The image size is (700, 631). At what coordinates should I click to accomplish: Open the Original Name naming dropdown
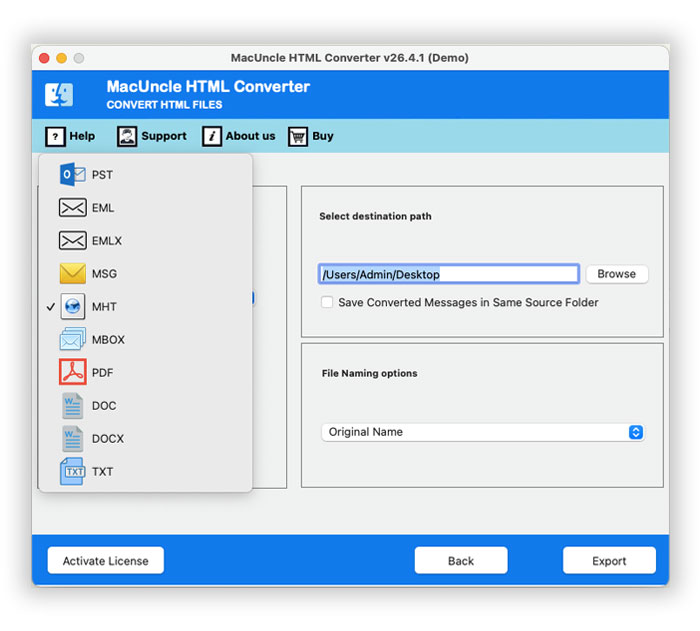[482, 432]
